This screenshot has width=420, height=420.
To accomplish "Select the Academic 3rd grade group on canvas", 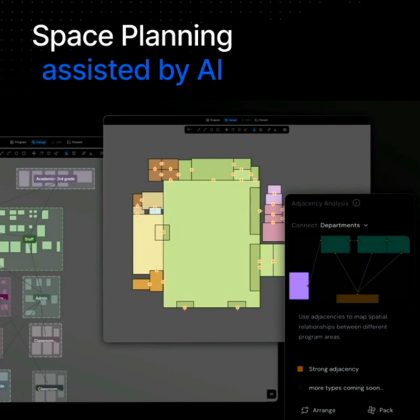I will [55, 179].
